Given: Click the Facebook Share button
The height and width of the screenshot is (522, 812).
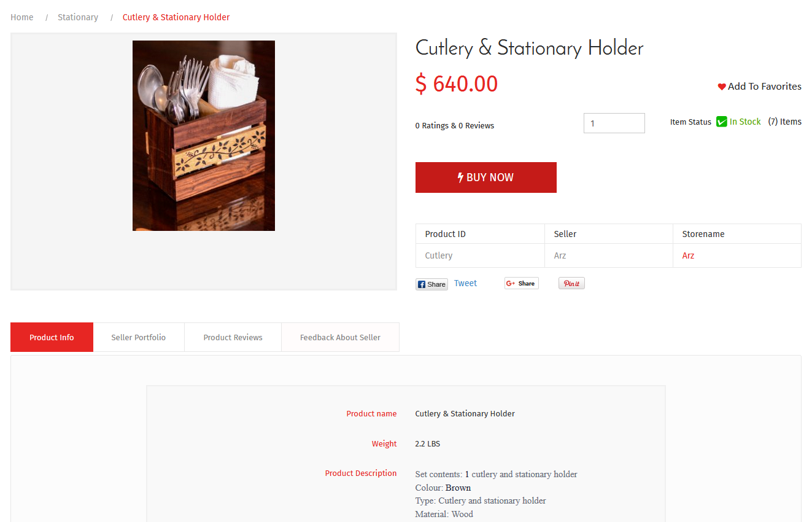Looking at the screenshot, I should coord(431,284).
